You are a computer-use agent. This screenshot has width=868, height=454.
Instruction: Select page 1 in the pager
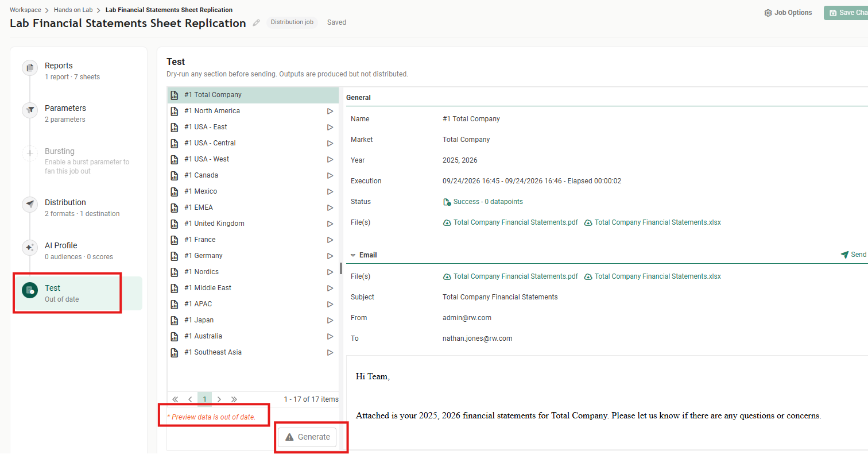[204, 399]
